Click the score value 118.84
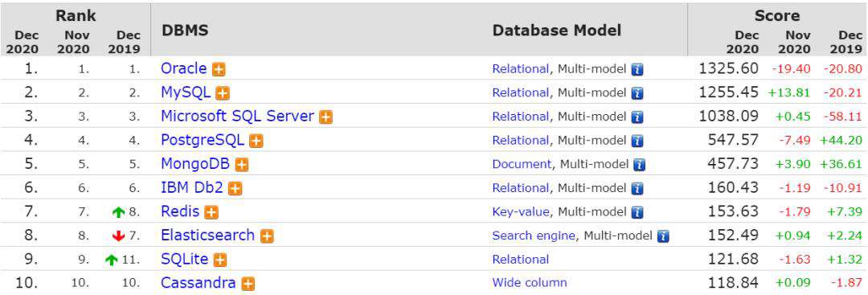The image size is (868, 295). pyautogui.click(x=733, y=284)
